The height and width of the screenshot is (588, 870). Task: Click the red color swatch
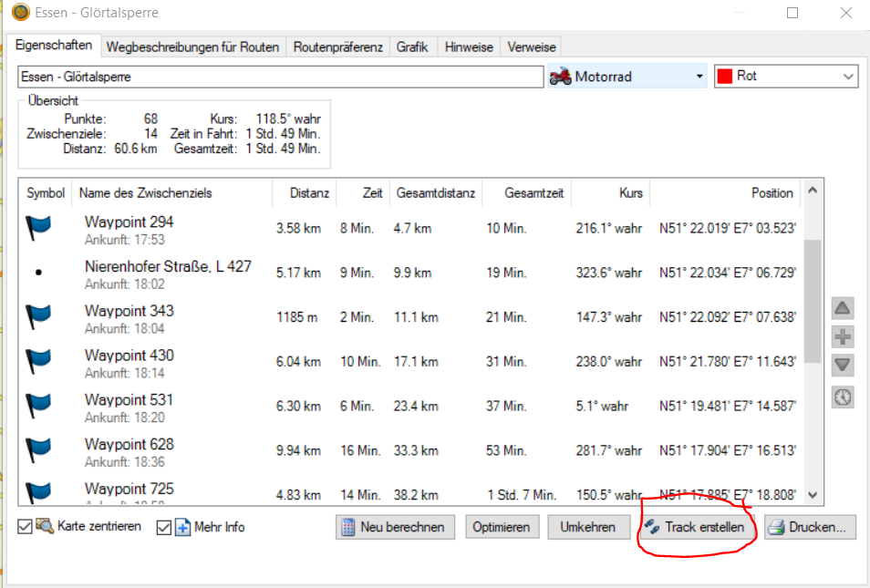coord(726,77)
